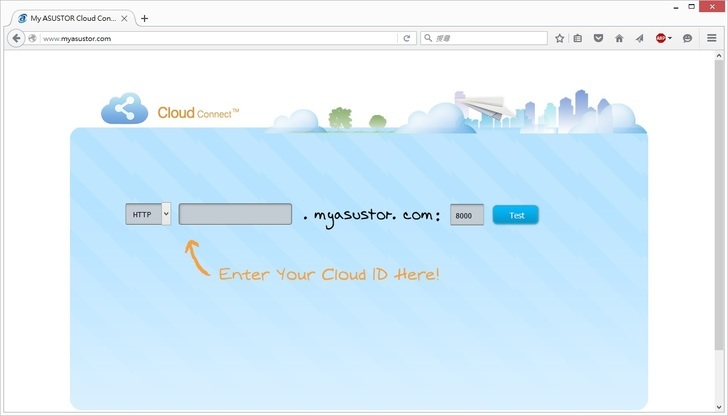Bookmark this page with the star icon
This screenshot has width=728, height=416.
(x=559, y=38)
